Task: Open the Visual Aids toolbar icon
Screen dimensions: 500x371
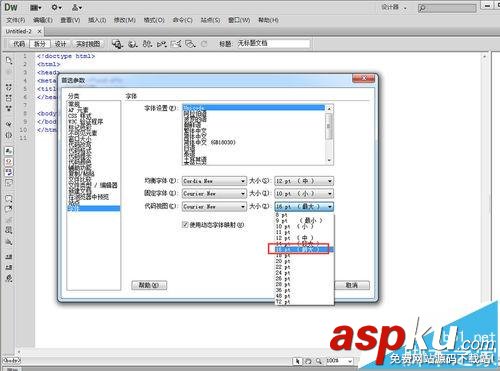Action: pyautogui.click(x=190, y=44)
